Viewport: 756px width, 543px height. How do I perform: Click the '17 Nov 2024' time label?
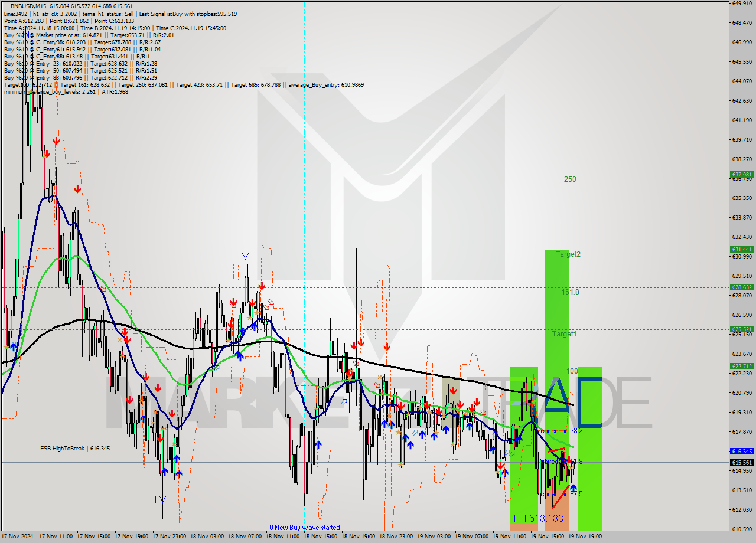point(17,537)
